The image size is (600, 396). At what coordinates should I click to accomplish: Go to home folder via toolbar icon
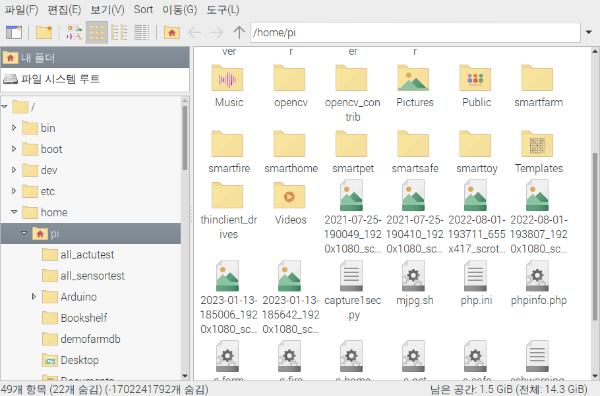tap(172, 33)
